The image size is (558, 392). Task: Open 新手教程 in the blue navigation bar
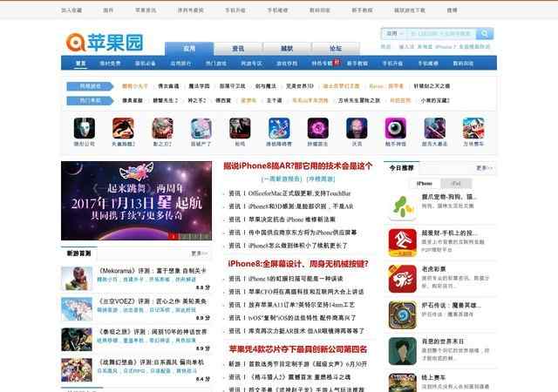[358, 64]
